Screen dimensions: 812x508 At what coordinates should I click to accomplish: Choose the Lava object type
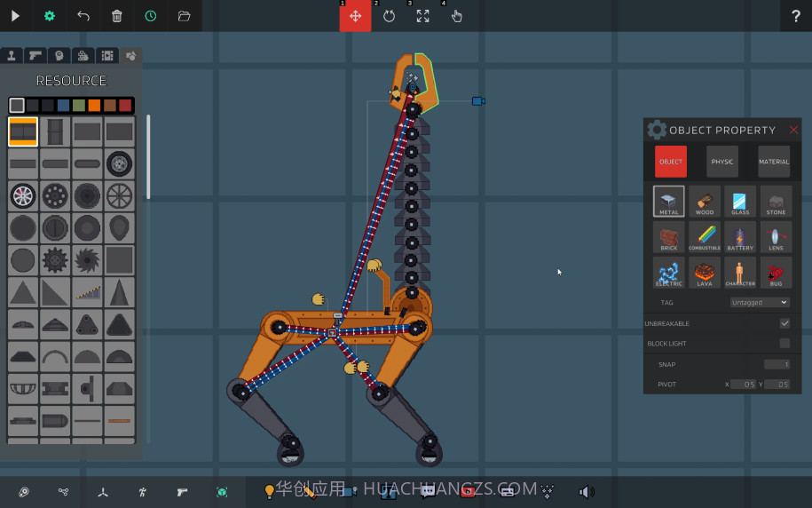705,273
